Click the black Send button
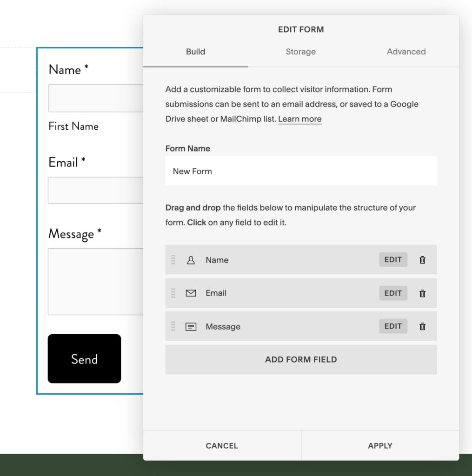The height and width of the screenshot is (476, 472). (85, 358)
